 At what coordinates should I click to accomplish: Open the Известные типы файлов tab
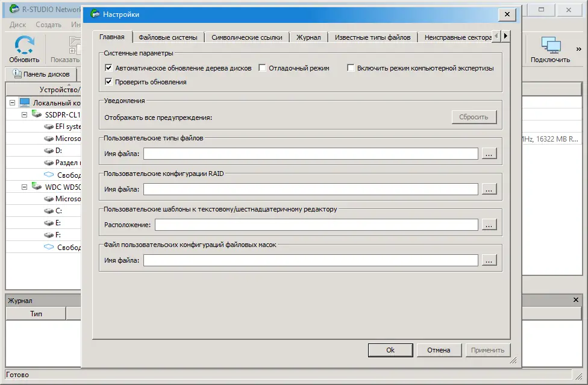point(373,37)
